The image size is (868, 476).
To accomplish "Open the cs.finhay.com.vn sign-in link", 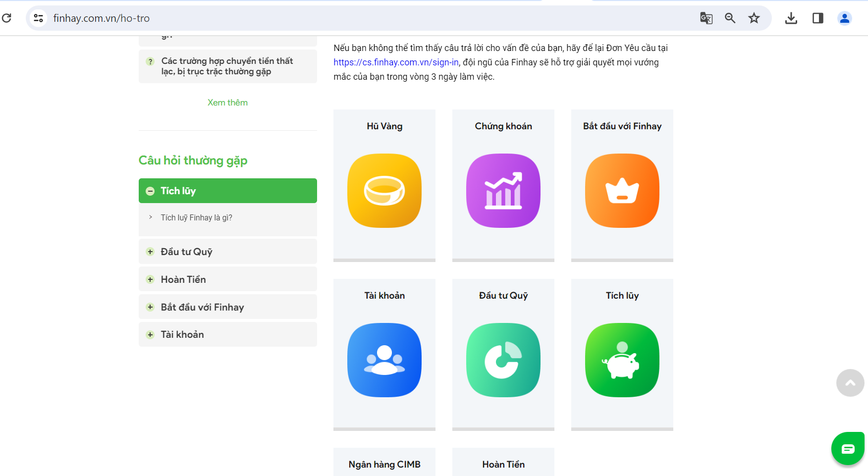I will pyautogui.click(x=396, y=62).
